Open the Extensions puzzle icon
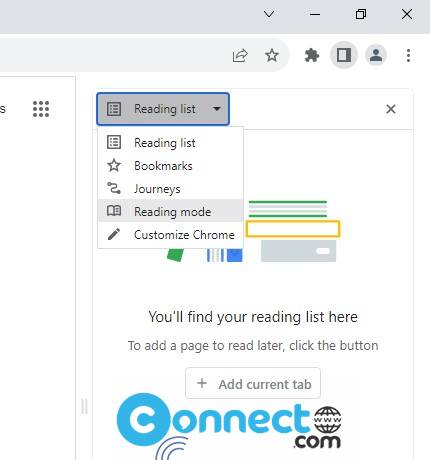 click(312, 55)
